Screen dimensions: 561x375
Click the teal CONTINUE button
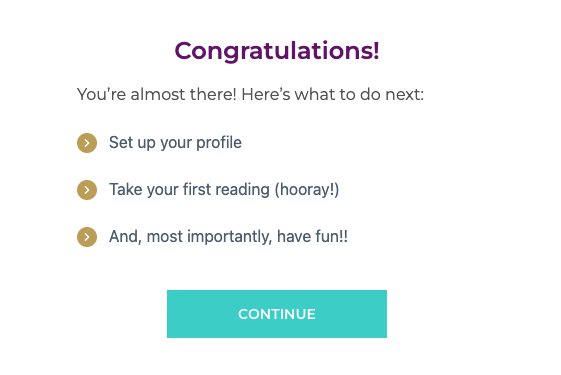pyautogui.click(x=277, y=314)
